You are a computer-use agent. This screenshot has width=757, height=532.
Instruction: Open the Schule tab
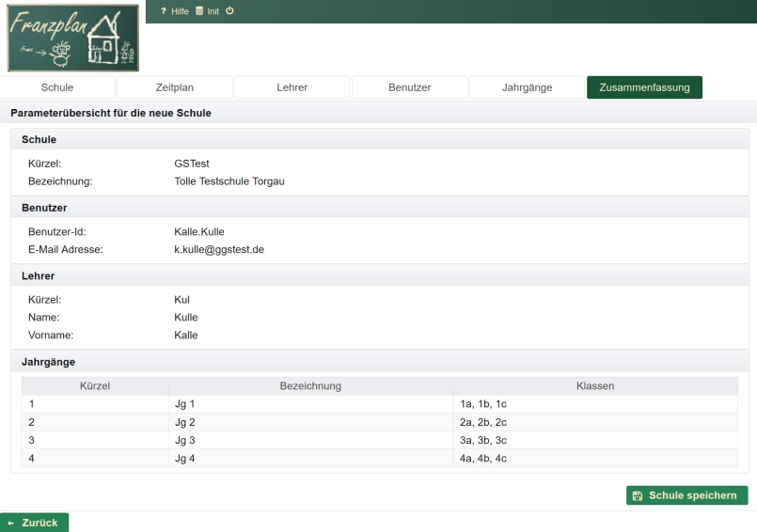(57, 87)
